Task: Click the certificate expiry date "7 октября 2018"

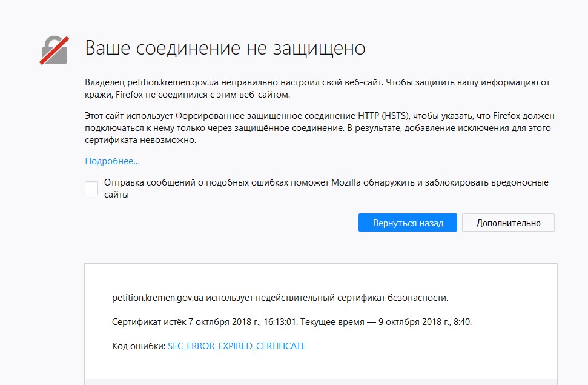Action: 219,322
